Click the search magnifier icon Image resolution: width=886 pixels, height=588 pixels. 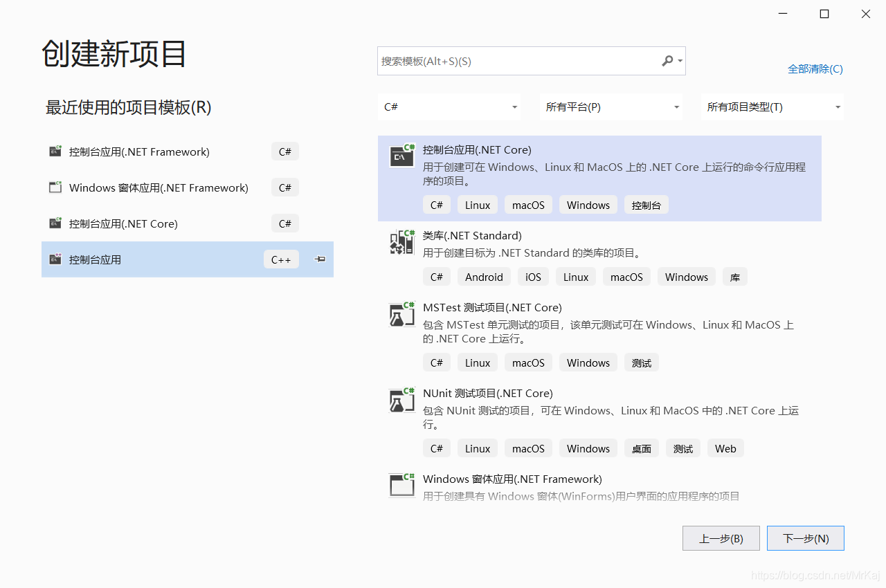[667, 61]
